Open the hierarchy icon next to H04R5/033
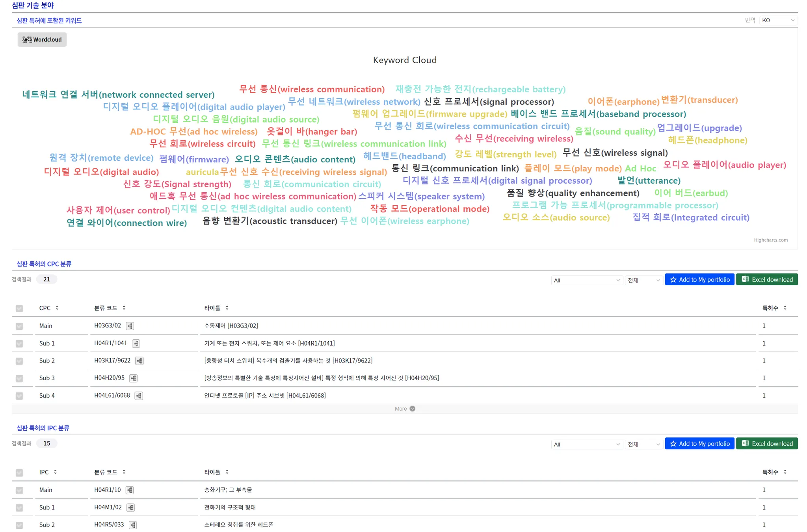The height and width of the screenshot is (532, 807). pyautogui.click(x=133, y=525)
